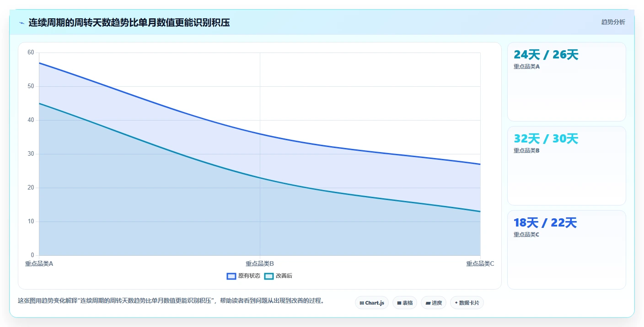Click the 改善后 legend label
Screen dimensions: 644x327
pos(284,276)
